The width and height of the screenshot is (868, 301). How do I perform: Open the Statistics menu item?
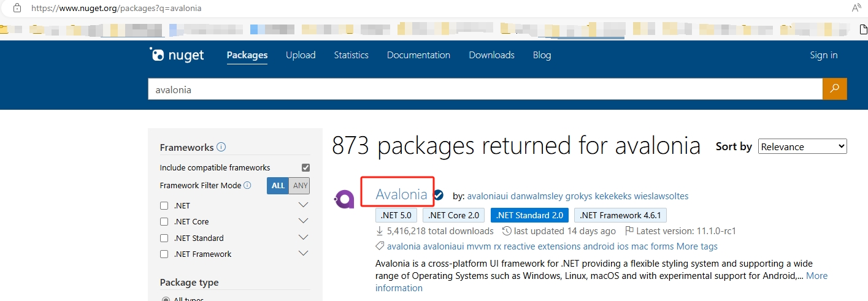pyautogui.click(x=351, y=55)
